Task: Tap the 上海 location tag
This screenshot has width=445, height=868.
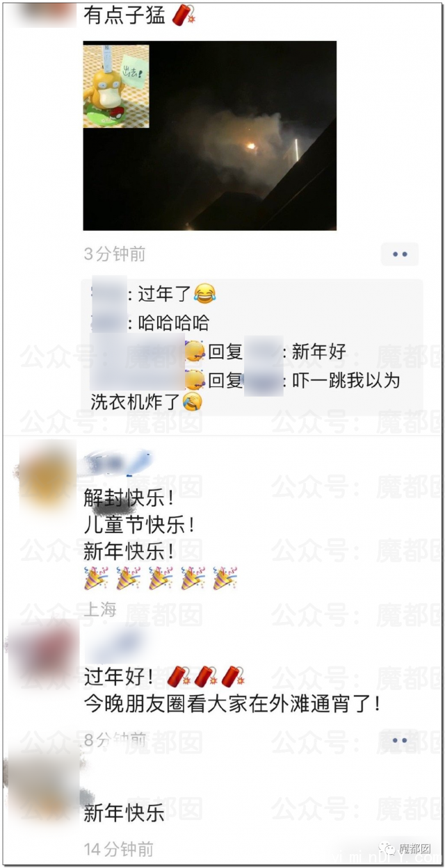Action: [100, 610]
